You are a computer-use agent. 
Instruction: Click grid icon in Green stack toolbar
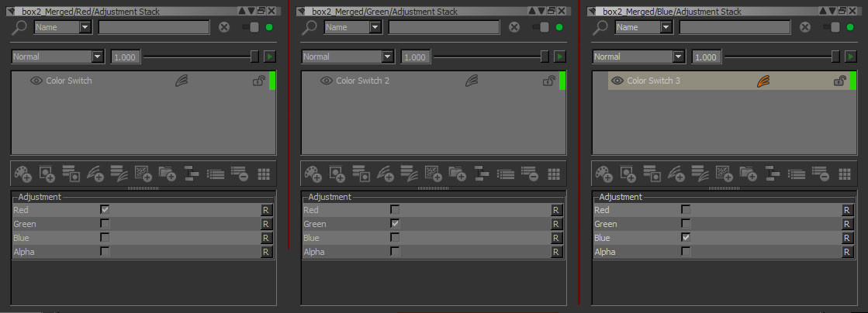coord(554,174)
